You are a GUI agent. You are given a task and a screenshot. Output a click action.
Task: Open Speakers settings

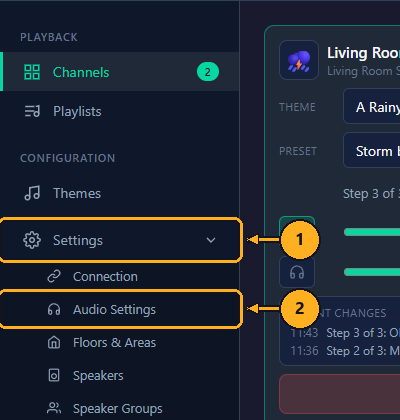[x=119, y=375]
